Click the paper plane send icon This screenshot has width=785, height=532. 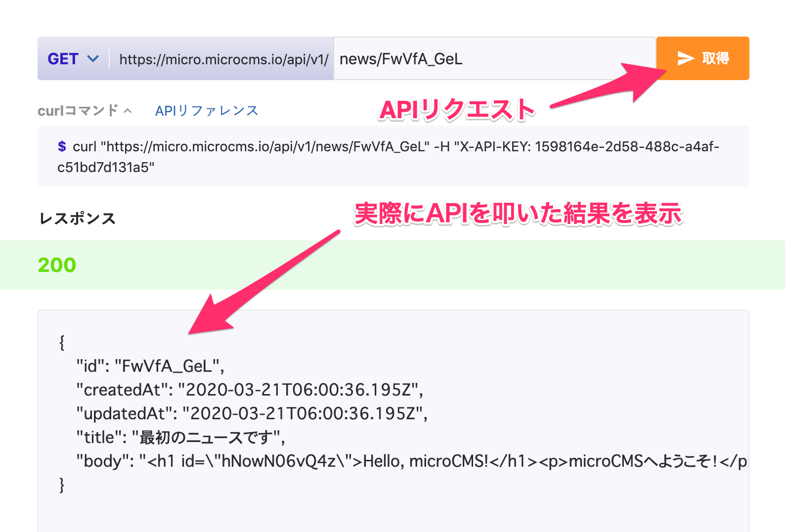[686, 58]
